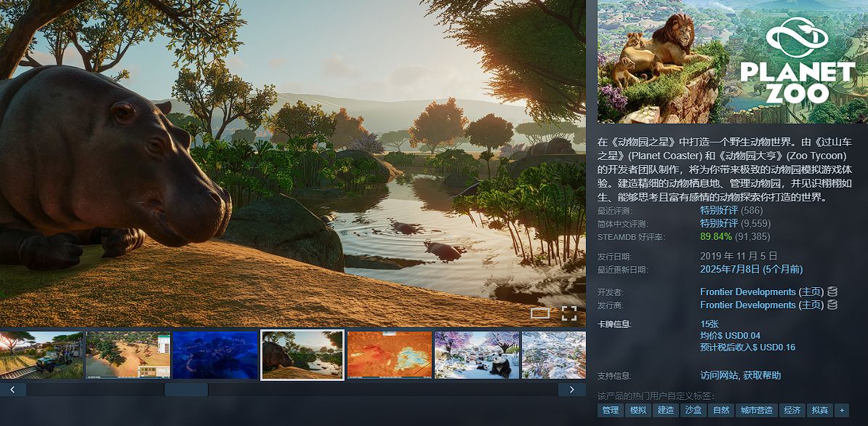This screenshot has height=426, width=868.
Task: Click the 卡牌信息 label
Action: pyautogui.click(x=615, y=325)
